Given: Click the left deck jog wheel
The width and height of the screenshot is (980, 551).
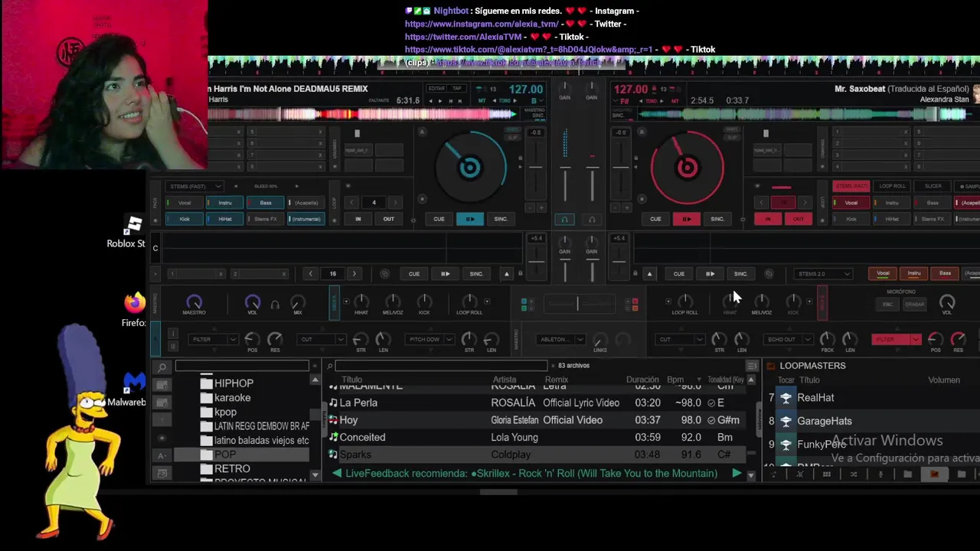Looking at the screenshot, I should pos(470,168).
